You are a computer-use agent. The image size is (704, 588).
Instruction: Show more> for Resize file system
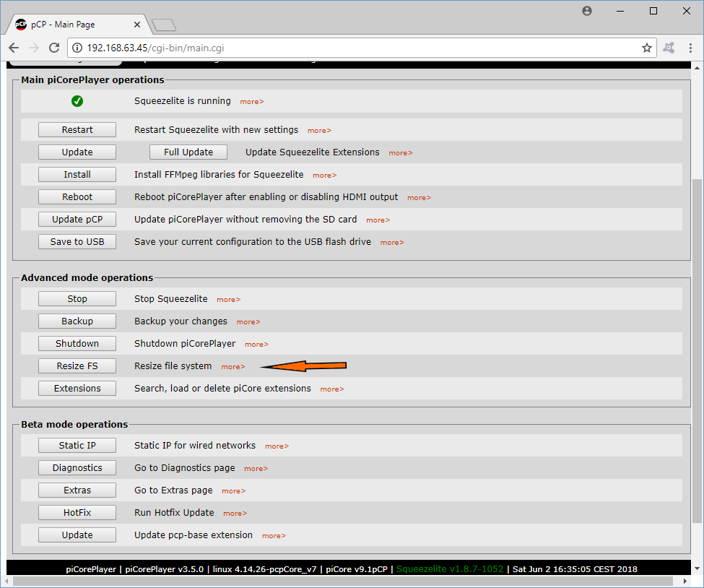click(233, 368)
